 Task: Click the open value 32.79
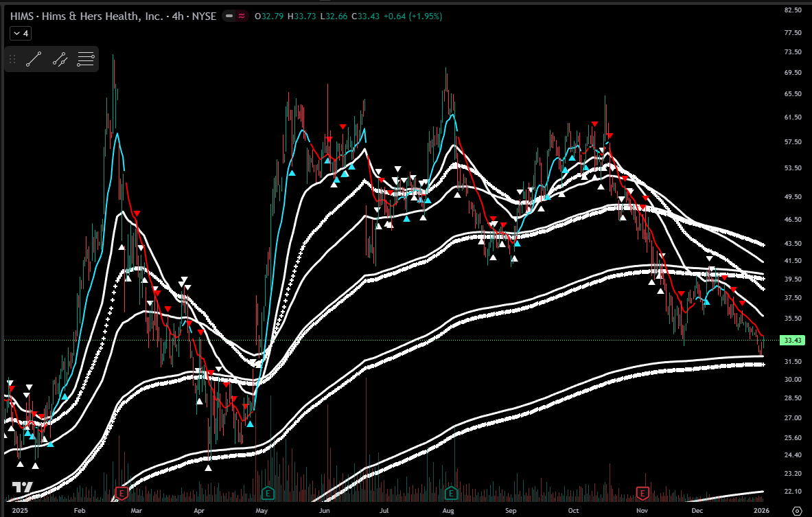pyautogui.click(x=272, y=16)
